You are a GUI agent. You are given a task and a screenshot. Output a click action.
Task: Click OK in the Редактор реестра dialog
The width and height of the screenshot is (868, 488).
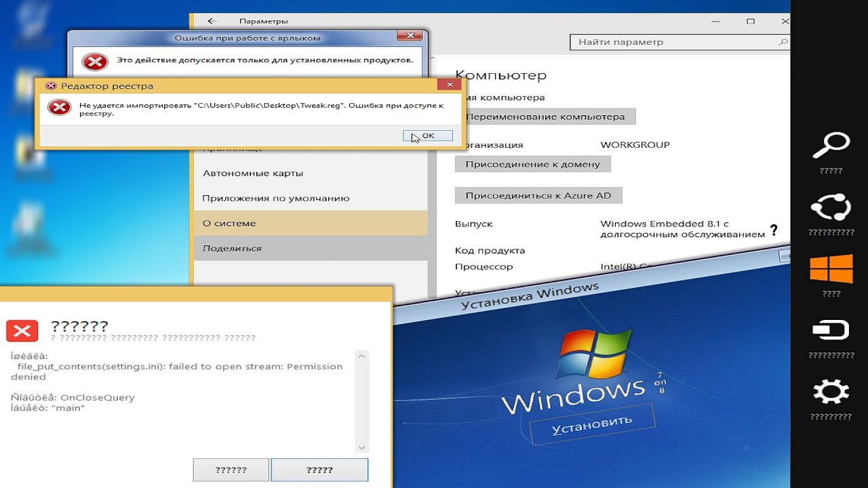click(x=428, y=136)
